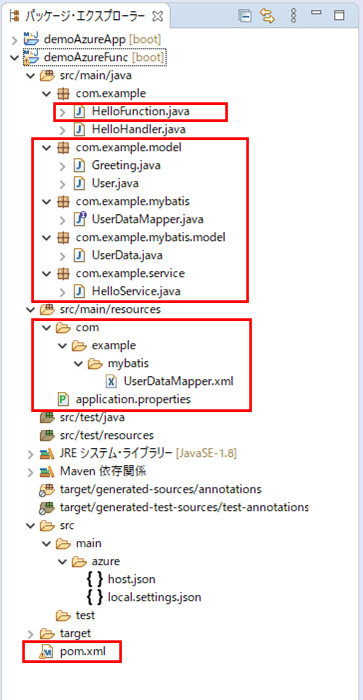Screen dimensions: 363x700
Task: Click the application.properties file icon
Action: pyautogui.click(x=64, y=399)
